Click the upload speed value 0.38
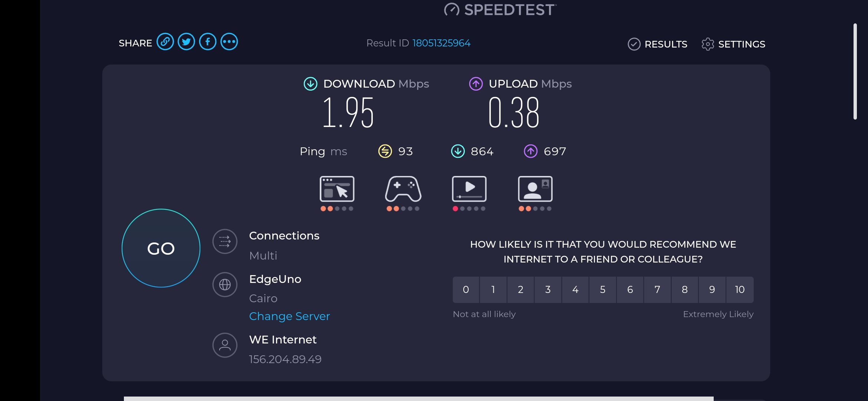This screenshot has height=401, width=868. pyautogui.click(x=514, y=112)
